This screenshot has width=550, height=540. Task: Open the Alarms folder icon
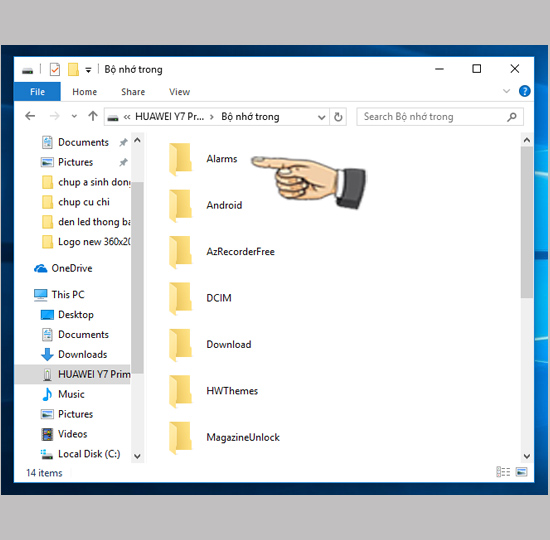click(x=180, y=159)
